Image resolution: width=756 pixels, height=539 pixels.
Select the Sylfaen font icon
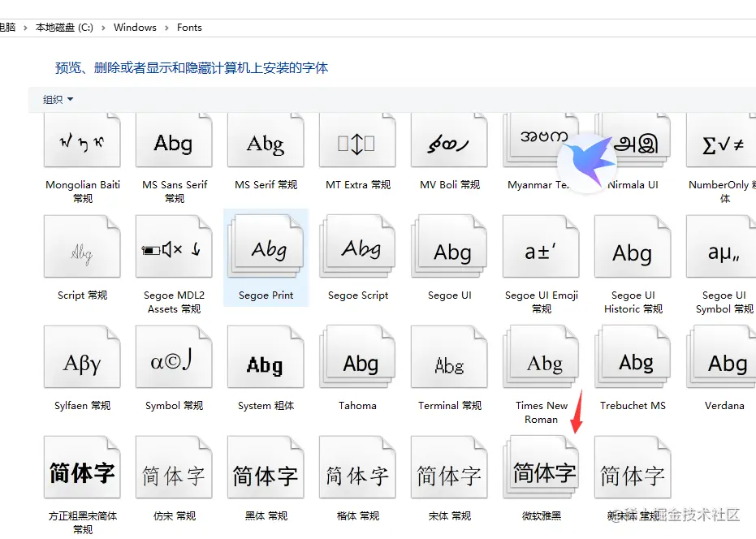[x=82, y=356]
